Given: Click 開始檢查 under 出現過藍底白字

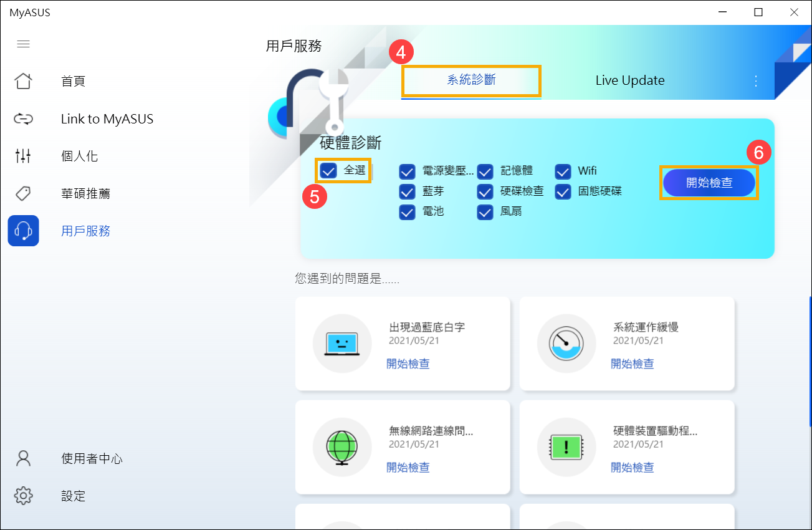Looking at the screenshot, I should [x=408, y=364].
